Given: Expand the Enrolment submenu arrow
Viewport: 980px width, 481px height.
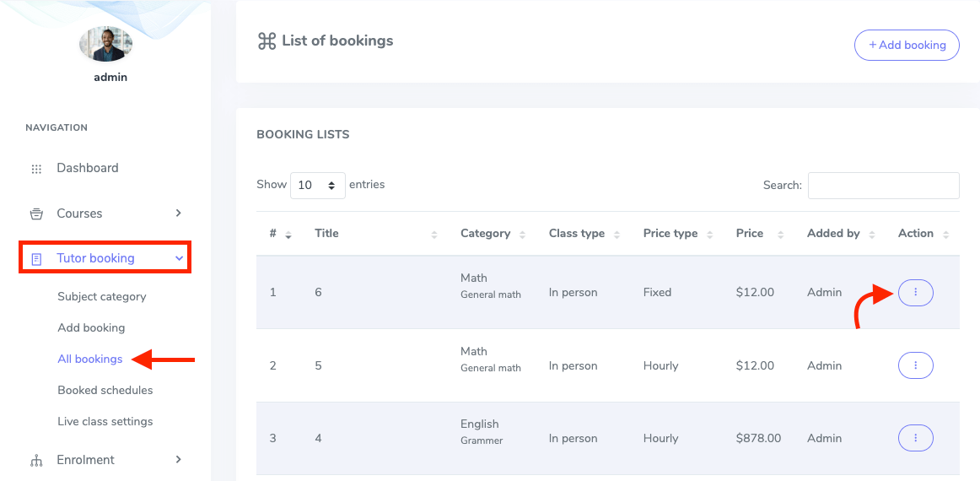Looking at the screenshot, I should pyautogui.click(x=179, y=459).
